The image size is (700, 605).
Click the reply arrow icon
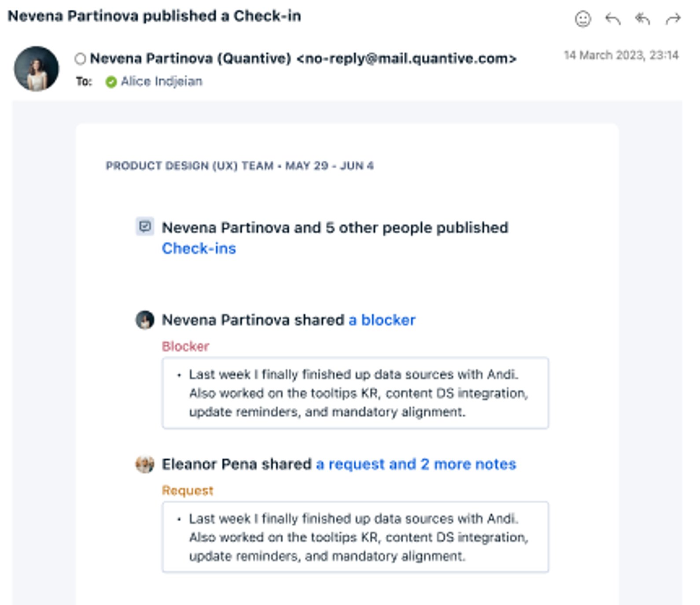pos(613,19)
